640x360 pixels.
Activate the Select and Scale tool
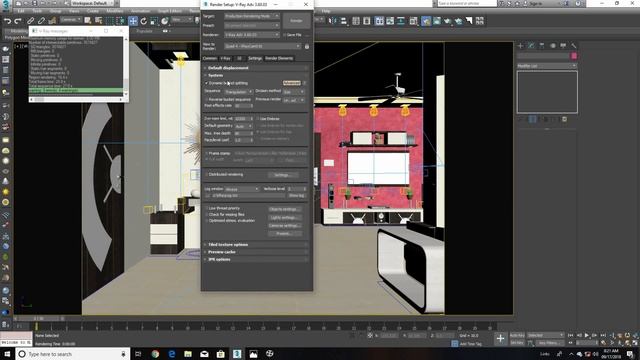[x=154, y=21]
